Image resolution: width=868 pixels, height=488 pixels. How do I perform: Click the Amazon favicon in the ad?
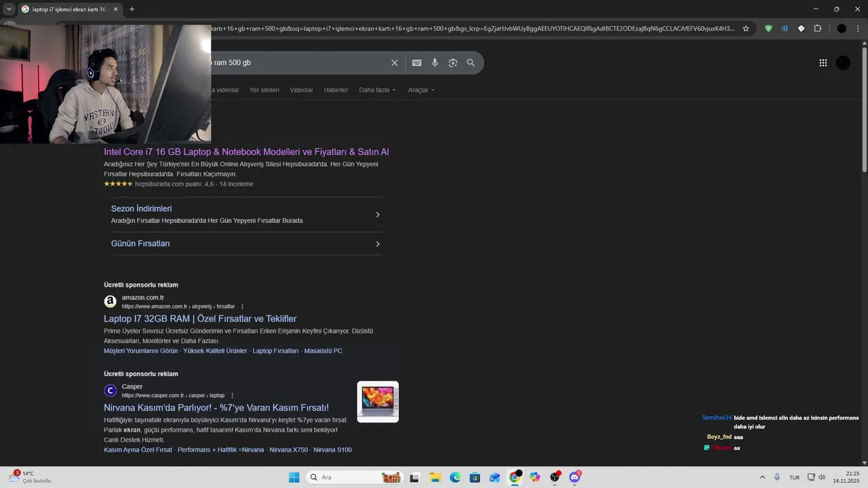click(110, 302)
